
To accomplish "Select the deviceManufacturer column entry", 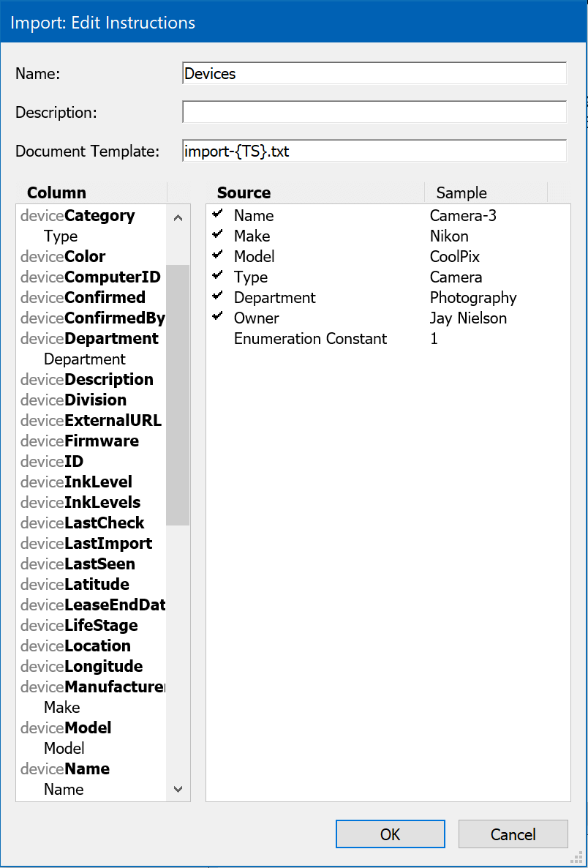I will pos(92,687).
